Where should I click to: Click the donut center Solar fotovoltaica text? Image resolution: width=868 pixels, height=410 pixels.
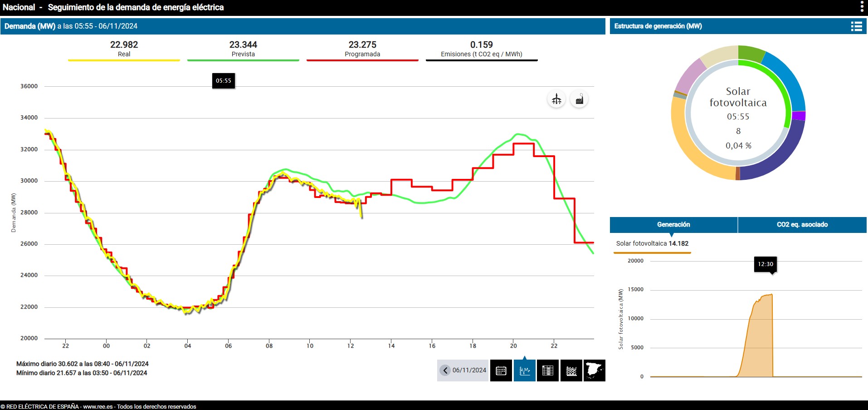(x=738, y=97)
